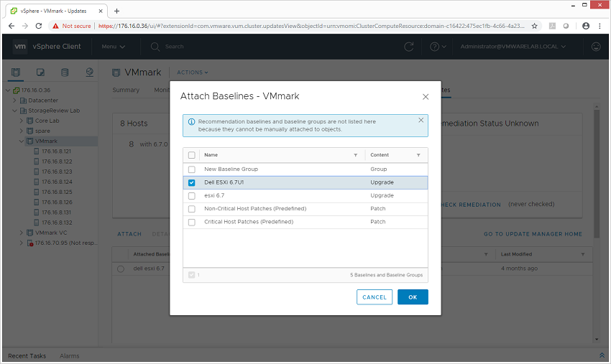This screenshot has height=364, width=611.
Task: Open the Storage inventory view icon
Action: 65,73
